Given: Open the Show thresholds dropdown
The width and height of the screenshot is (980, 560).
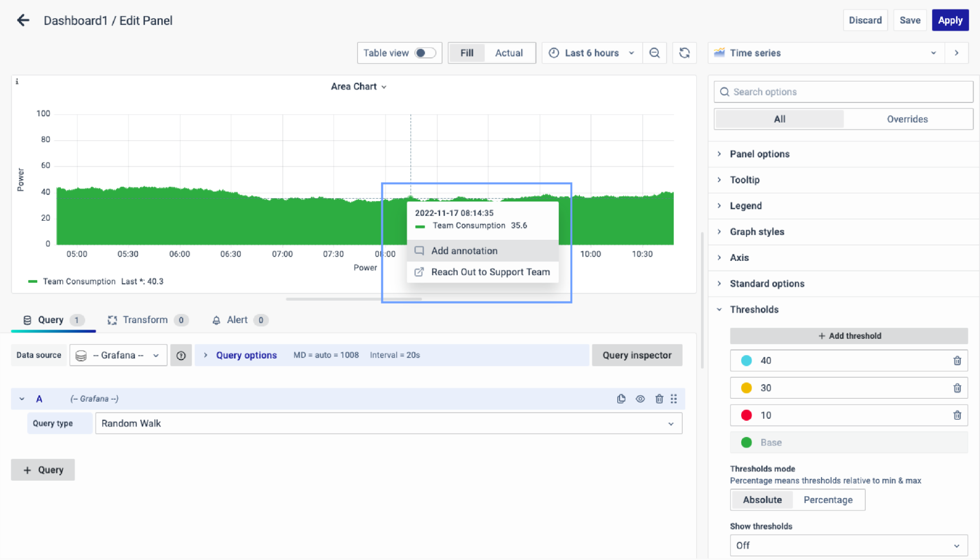Looking at the screenshot, I should coord(848,545).
